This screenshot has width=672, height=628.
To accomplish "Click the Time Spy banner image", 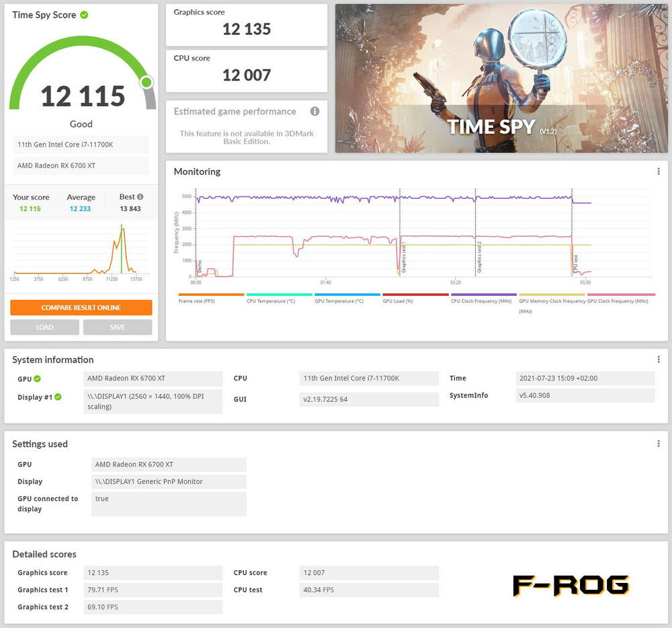I will (x=500, y=78).
